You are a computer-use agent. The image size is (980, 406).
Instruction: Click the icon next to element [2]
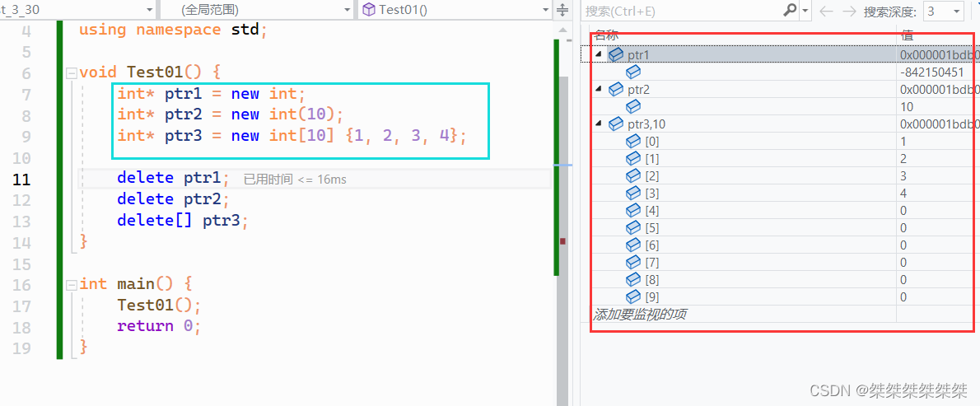633,175
